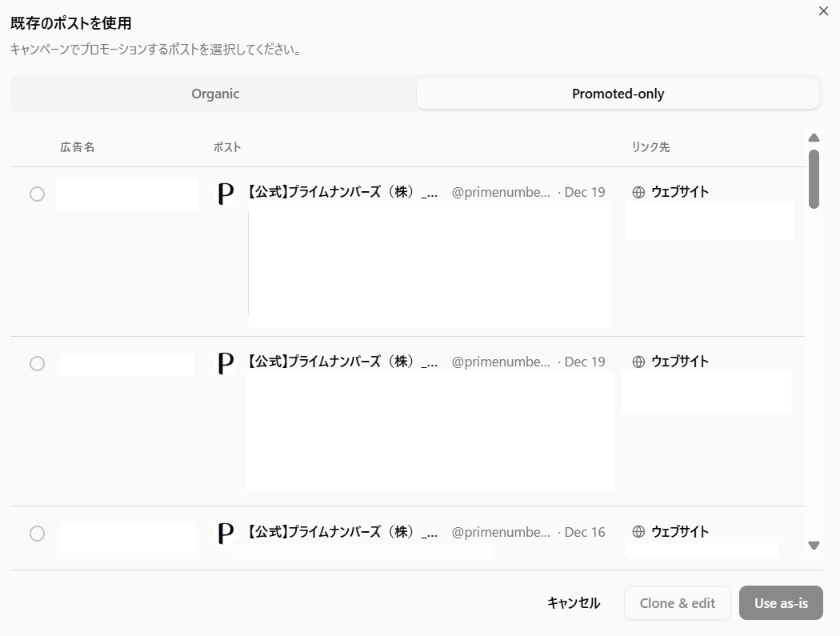Click the profile logo of the Dec 16 post
This screenshot has height=636, width=840.
point(226,533)
